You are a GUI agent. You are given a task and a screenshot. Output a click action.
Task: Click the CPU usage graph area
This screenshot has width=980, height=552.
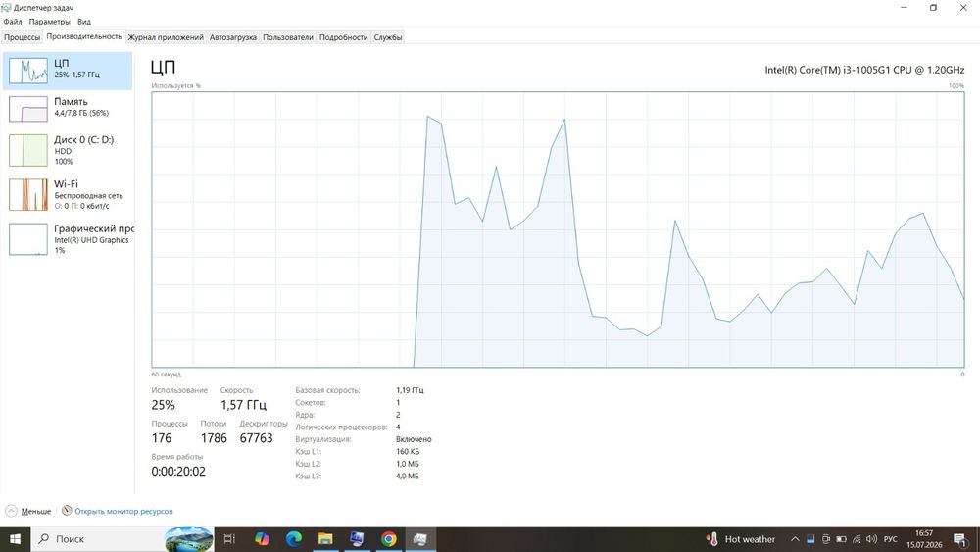[558, 229]
